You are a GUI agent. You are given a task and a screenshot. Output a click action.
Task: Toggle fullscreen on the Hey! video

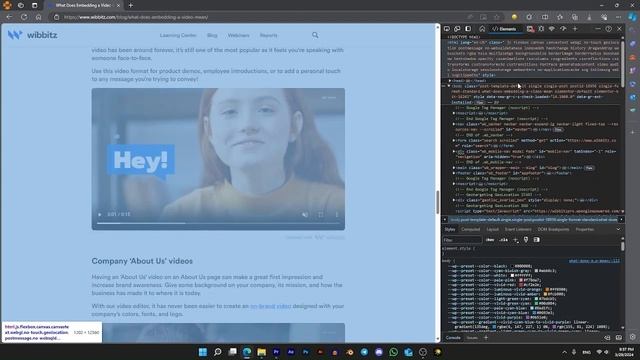[321, 214]
